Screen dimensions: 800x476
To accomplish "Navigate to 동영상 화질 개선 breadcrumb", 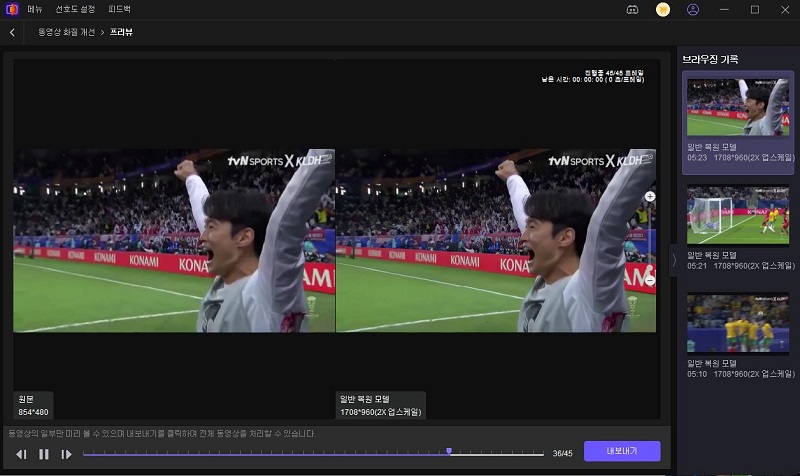I will pyautogui.click(x=66, y=32).
